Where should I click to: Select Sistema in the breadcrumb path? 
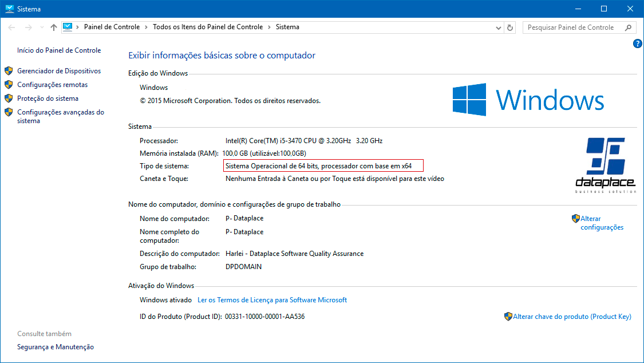coord(286,27)
